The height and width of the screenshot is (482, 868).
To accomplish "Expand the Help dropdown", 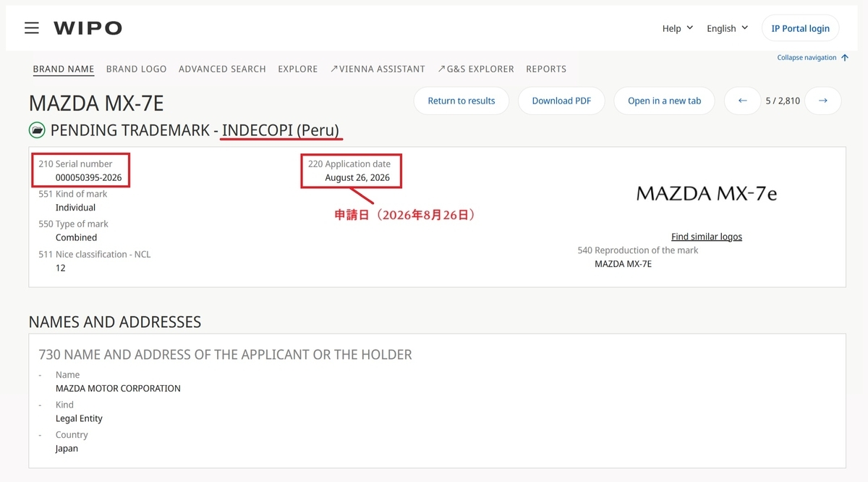I will pyautogui.click(x=678, y=28).
